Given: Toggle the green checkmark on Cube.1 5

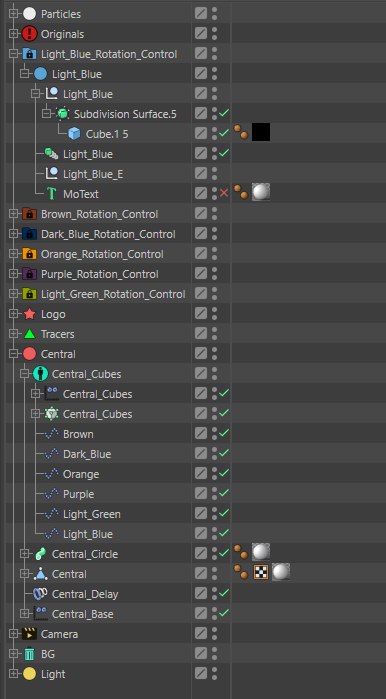Looking at the screenshot, I should [224, 133].
